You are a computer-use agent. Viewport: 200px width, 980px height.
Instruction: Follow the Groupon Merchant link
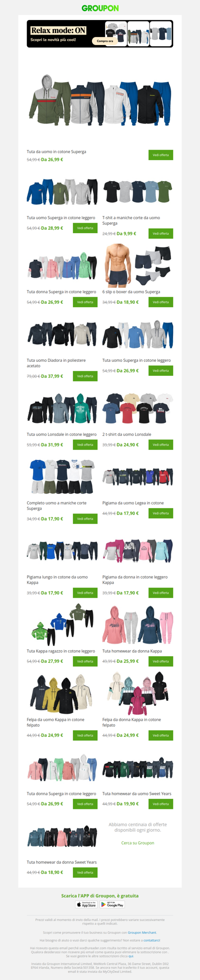pyautogui.click(x=142, y=932)
